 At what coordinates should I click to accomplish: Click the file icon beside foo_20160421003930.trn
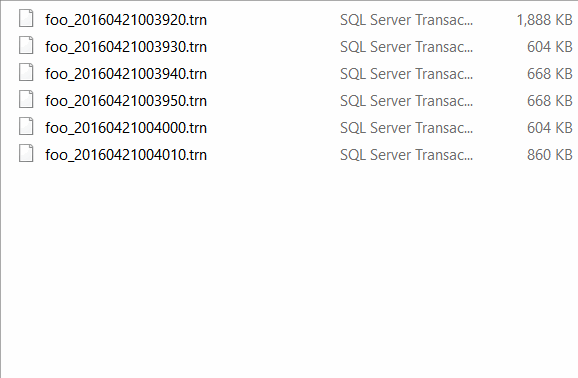[26, 46]
